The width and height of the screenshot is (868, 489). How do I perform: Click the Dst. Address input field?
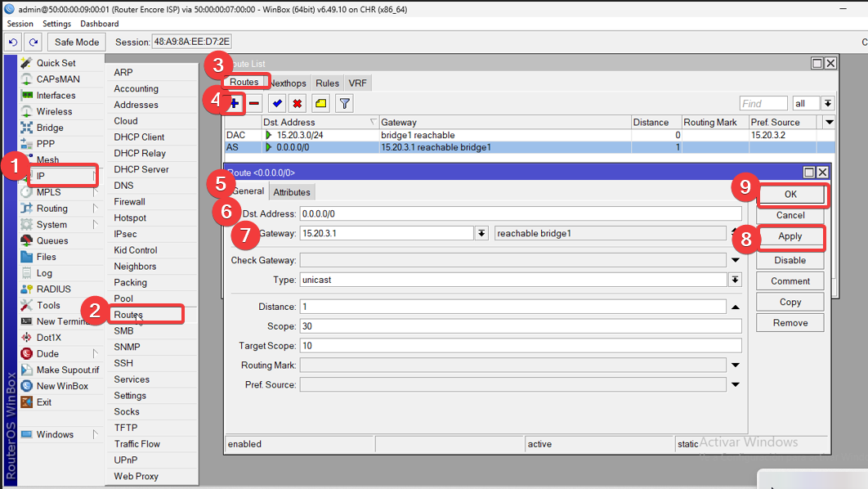[x=520, y=213]
